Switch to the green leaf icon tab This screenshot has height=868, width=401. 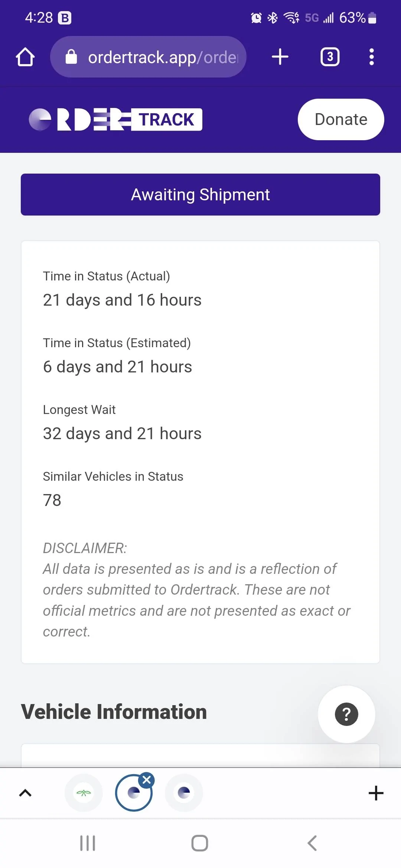pyautogui.click(x=84, y=793)
